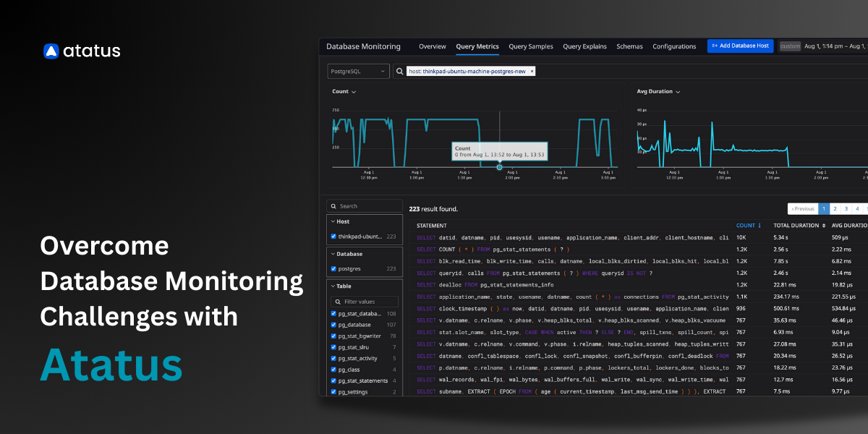Screen dimensions: 868x434
Task: Switch to the Query Samples tab
Action: coord(530,46)
